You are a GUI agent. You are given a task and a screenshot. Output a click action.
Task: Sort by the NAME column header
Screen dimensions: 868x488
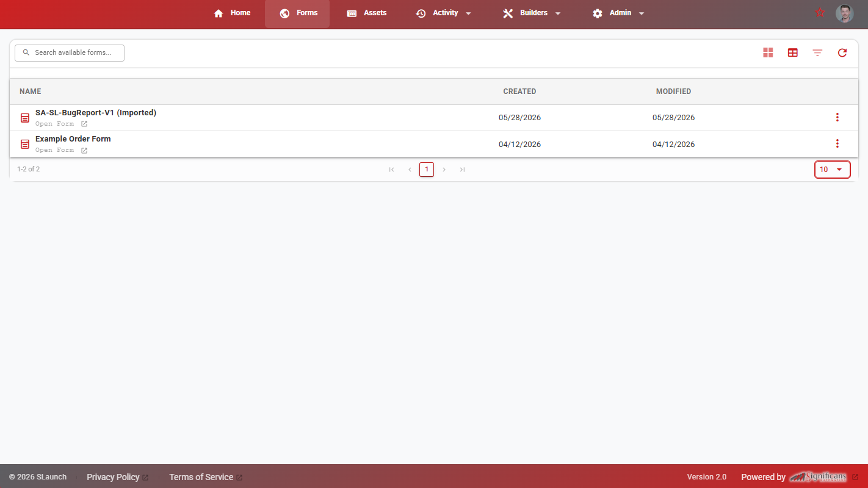(x=31, y=91)
